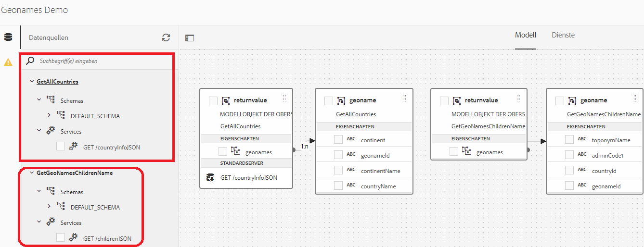Click drag handle on GetAllCountries returnvalue card
The width and height of the screenshot is (644, 247).
(x=284, y=99)
